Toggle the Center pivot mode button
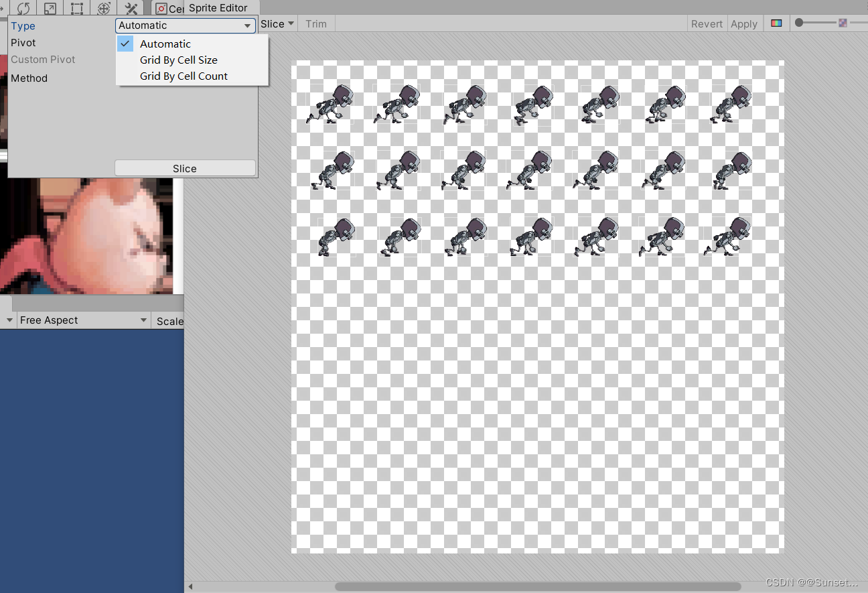 [x=169, y=9]
